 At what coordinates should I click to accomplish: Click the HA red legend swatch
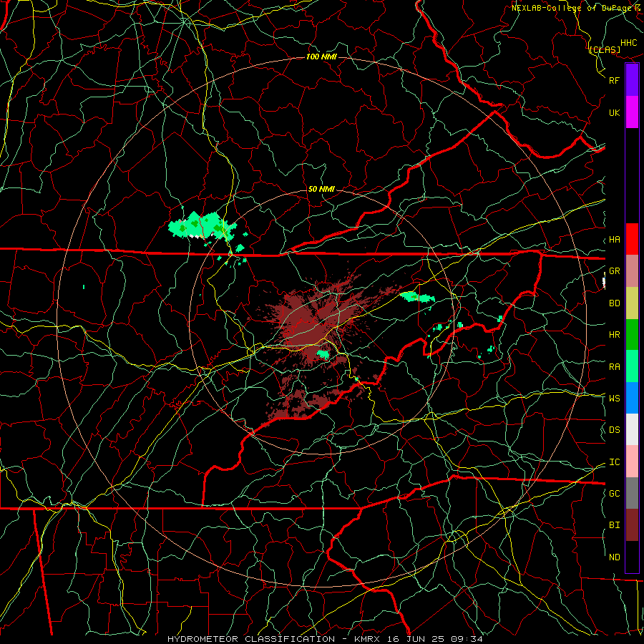(632, 239)
